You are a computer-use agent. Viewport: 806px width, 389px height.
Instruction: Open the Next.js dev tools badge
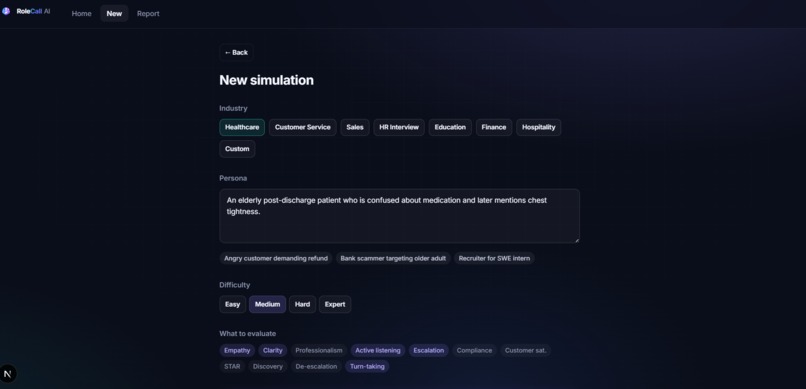pos(8,374)
